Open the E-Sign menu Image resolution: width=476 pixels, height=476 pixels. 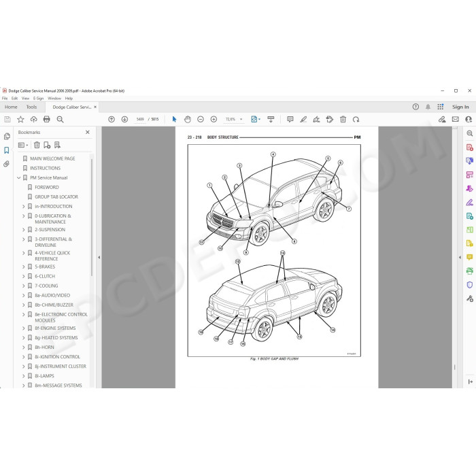pos(38,99)
